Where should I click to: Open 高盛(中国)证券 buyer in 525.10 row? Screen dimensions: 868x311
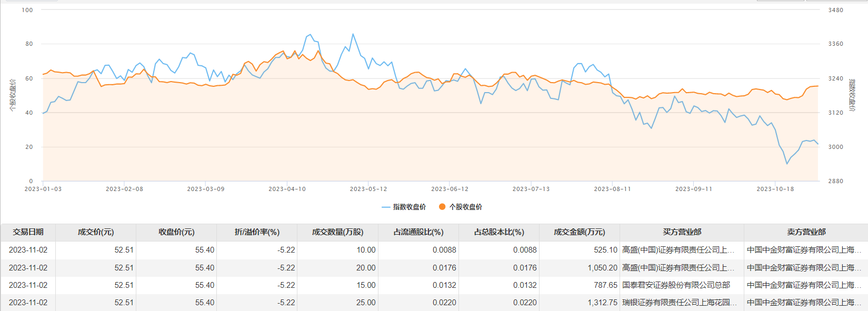(678, 250)
